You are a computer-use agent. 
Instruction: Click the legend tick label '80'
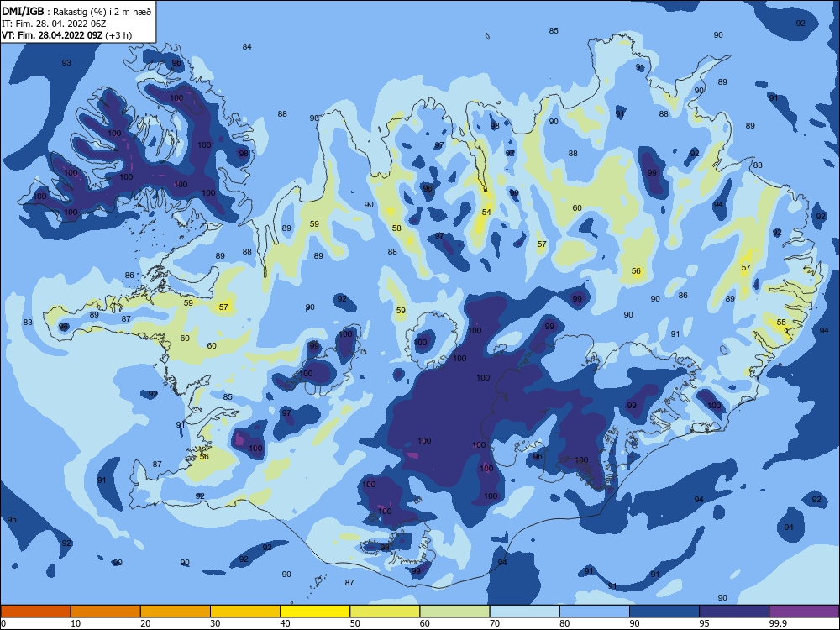(x=564, y=623)
